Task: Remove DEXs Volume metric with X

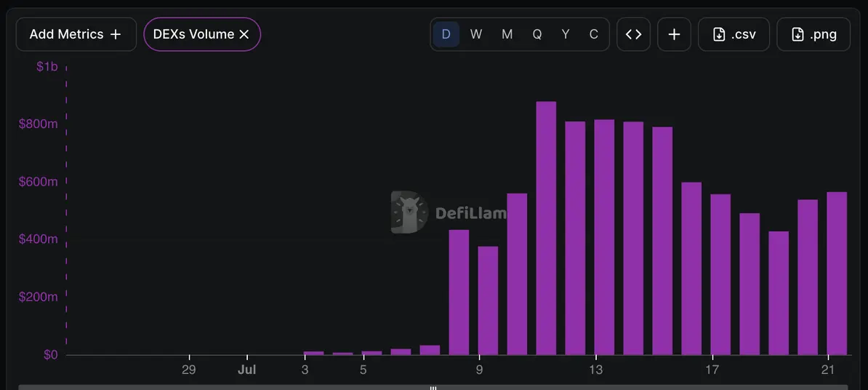Action: coord(244,34)
